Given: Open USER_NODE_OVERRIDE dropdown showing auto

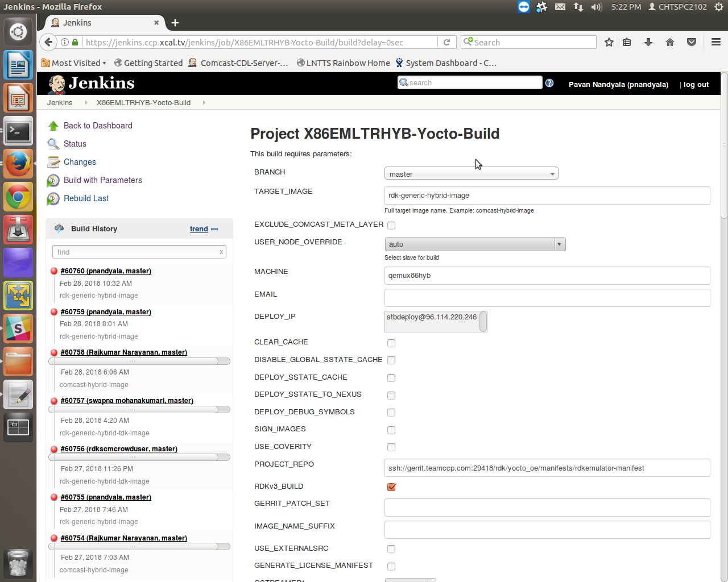Looking at the screenshot, I should (x=475, y=244).
